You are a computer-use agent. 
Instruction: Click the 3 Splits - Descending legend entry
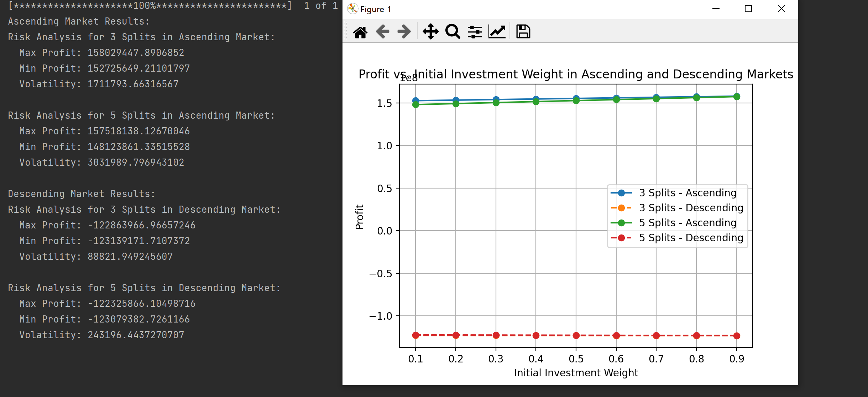pos(691,208)
